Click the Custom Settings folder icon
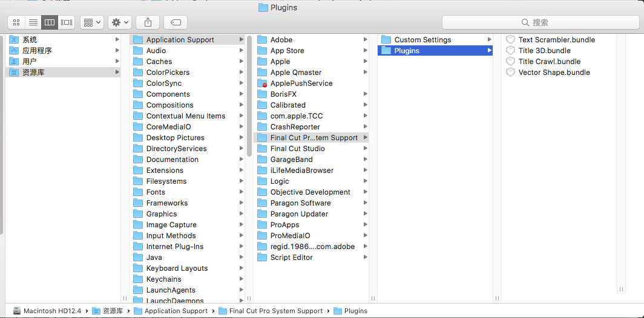Image resolution: width=644 pixels, height=318 pixels. (x=386, y=40)
